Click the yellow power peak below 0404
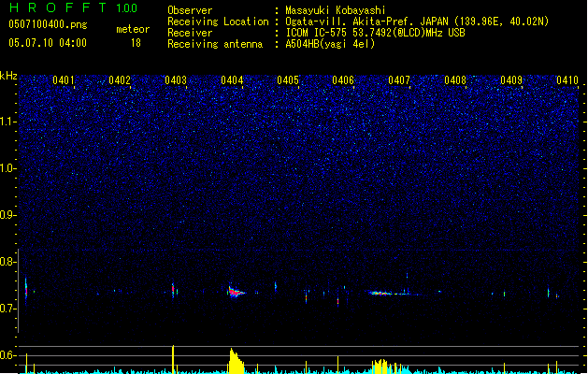Screen dimensions: 588x374 [236, 361]
